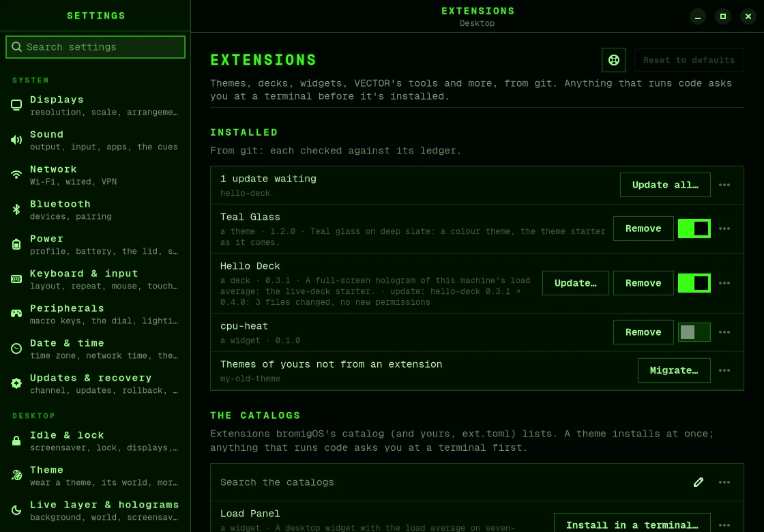The height and width of the screenshot is (532, 764).
Task: Select Live layer moon icon
Action: (x=16, y=511)
